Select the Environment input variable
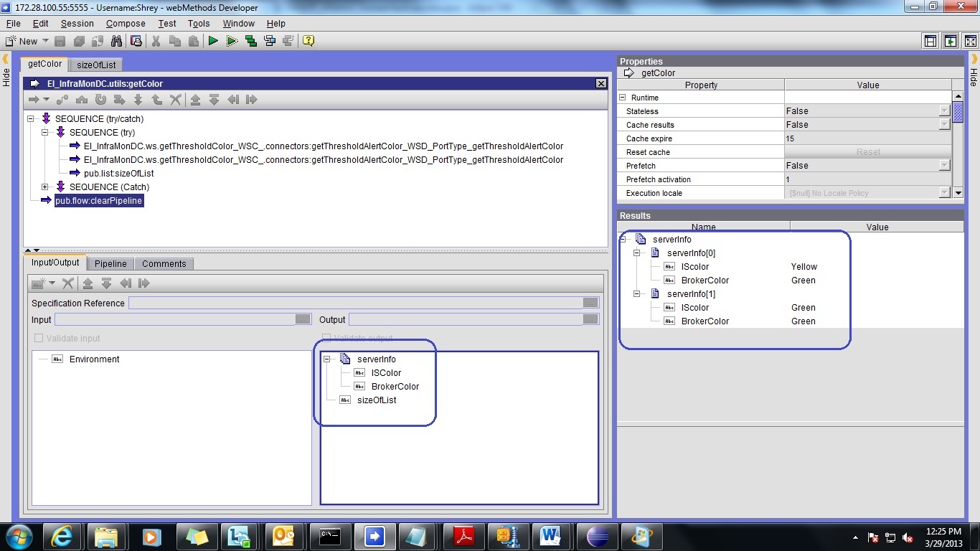The image size is (980, 551). 94,359
